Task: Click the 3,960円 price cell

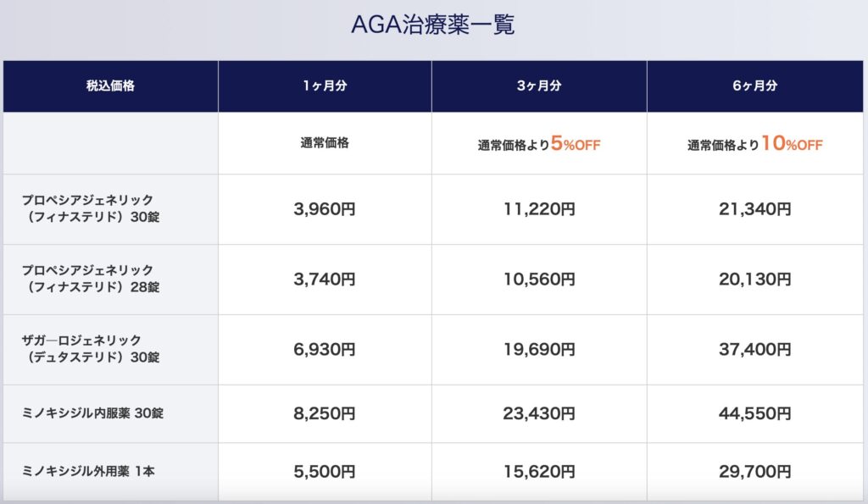Action: (x=325, y=209)
